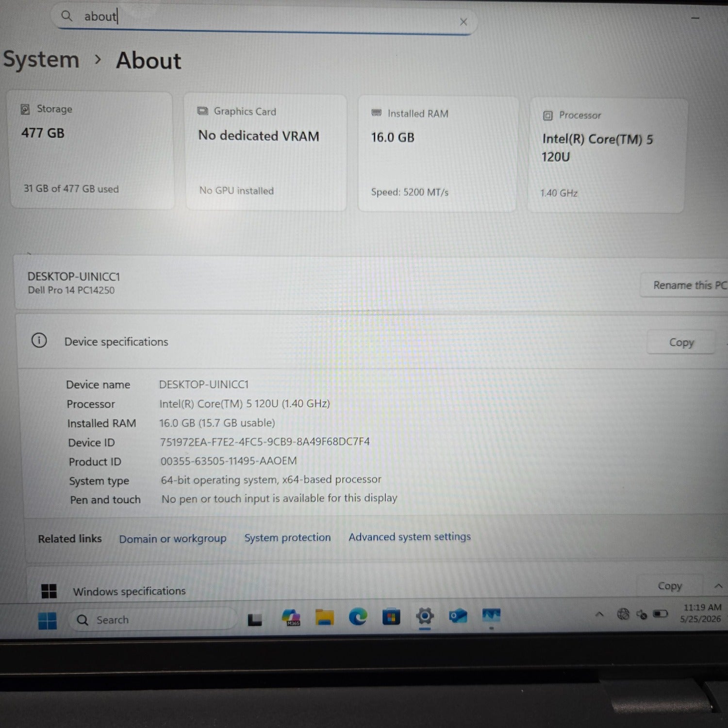Click the System type value text
Image resolution: width=728 pixels, height=728 pixels.
coord(271,480)
